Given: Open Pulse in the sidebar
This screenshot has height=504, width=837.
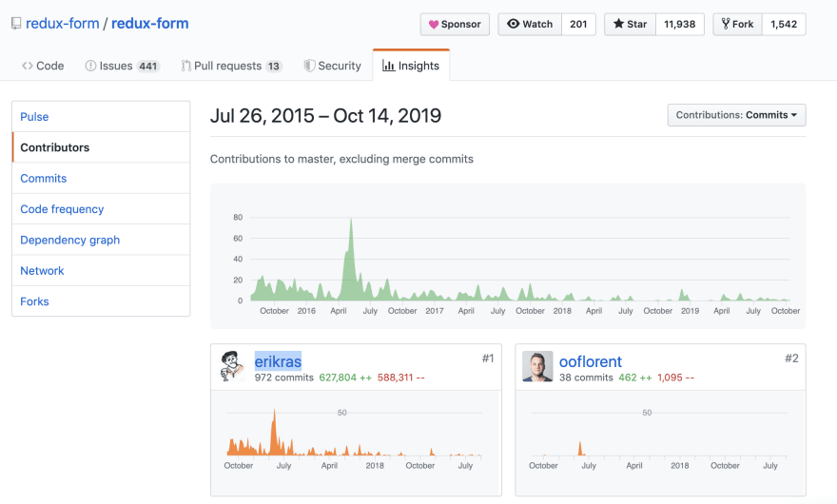Looking at the screenshot, I should coord(101,116).
